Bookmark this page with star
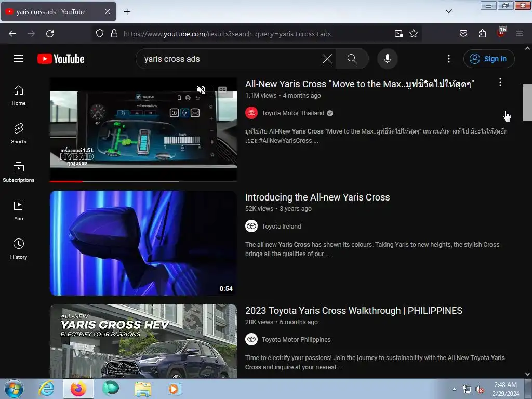532x399 pixels. (413, 34)
